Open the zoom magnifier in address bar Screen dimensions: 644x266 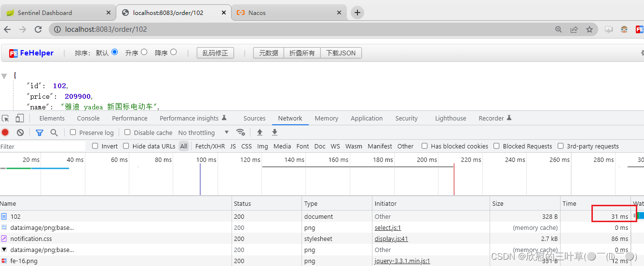coord(559,29)
